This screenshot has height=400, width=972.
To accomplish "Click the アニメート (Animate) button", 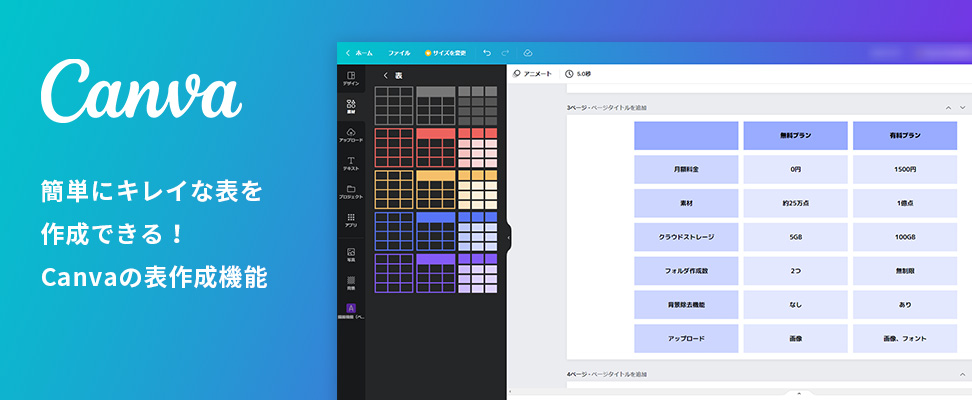I will (532, 74).
